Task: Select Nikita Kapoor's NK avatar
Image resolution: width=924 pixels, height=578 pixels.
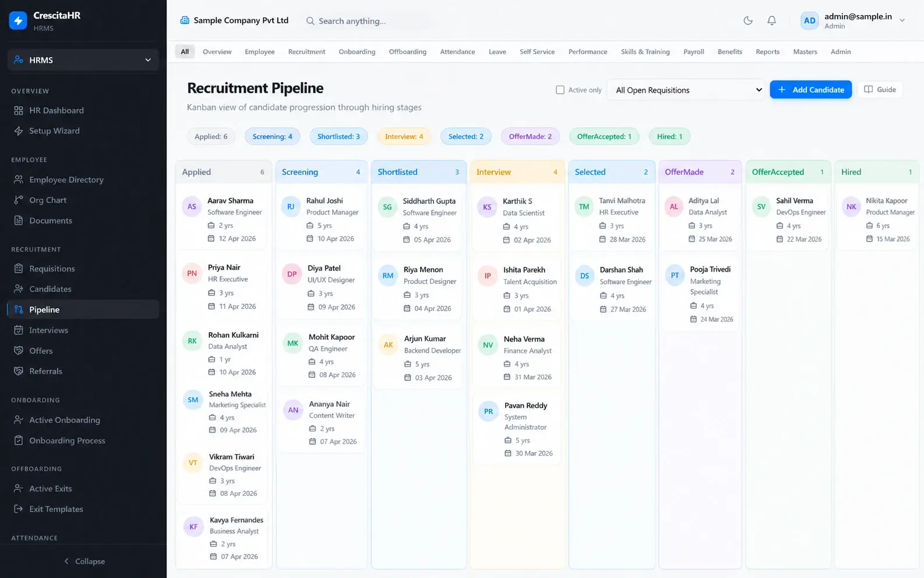Action: (x=851, y=207)
